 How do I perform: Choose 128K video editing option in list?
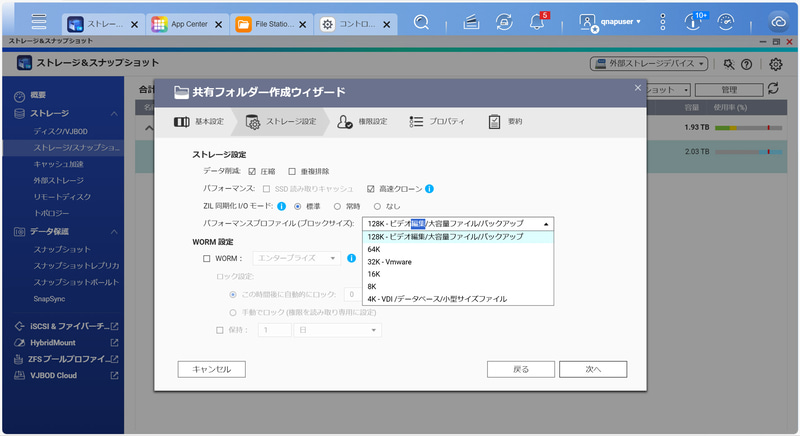point(458,237)
